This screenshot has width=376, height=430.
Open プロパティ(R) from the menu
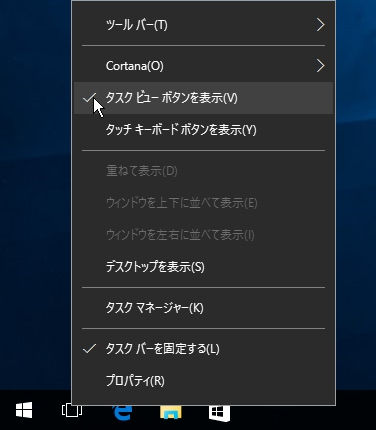click(203, 381)
